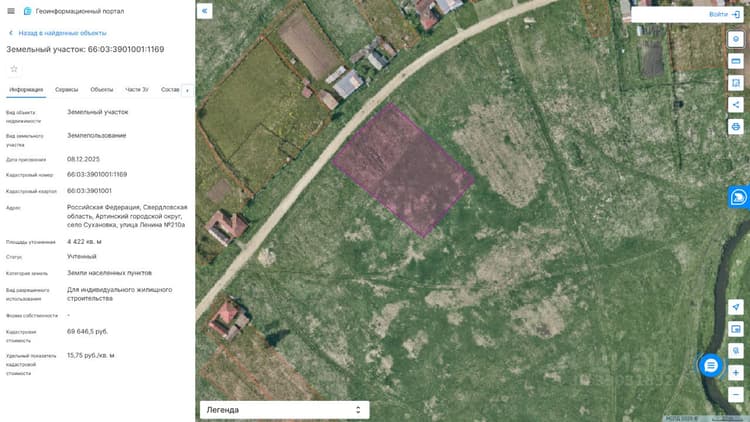Open the Объекты tab

click(x=102, y=89)
